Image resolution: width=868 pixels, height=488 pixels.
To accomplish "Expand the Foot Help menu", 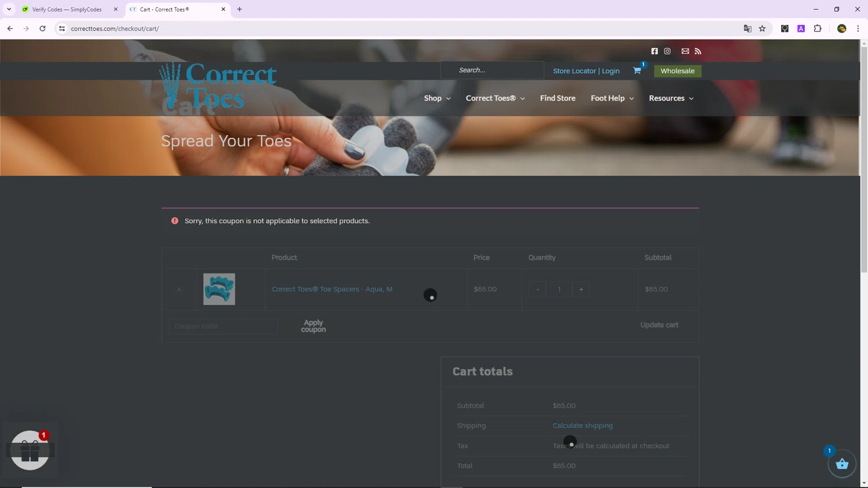I will tap(612, 98).
